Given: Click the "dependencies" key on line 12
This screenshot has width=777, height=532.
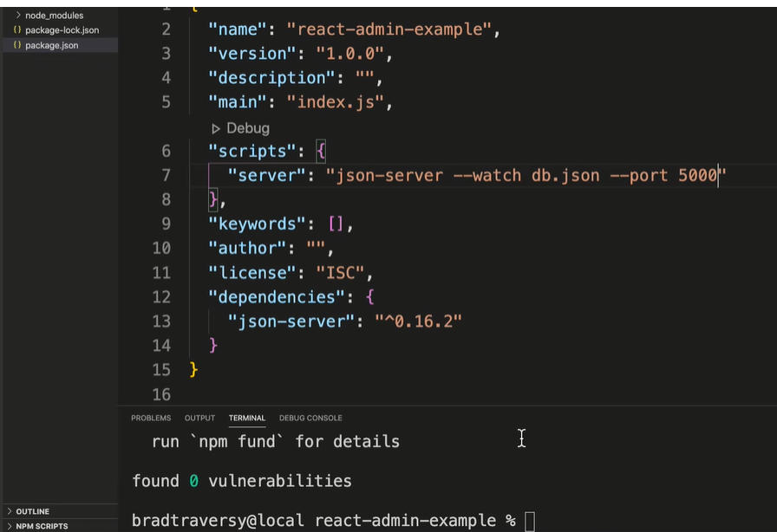Looking at the screenshot, I should tap(277, 297).
